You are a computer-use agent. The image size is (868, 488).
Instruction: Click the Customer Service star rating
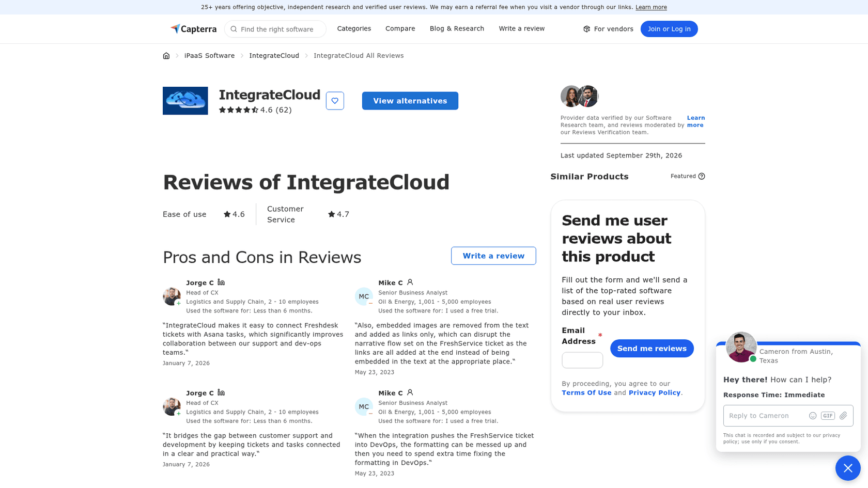(x=338, y=214)
